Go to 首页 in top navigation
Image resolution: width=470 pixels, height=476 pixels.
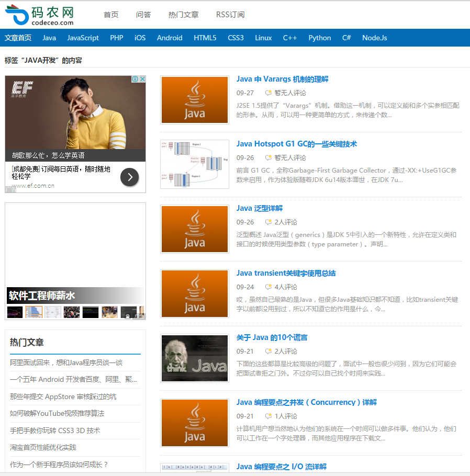pyautogui.click(x=111, y=15)
